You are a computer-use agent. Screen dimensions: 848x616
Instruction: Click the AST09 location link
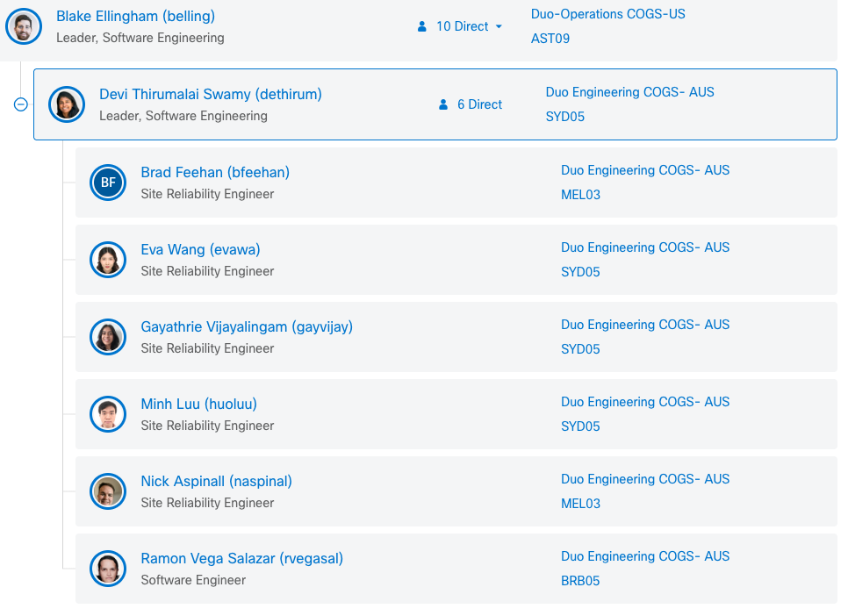coord(550,39)
